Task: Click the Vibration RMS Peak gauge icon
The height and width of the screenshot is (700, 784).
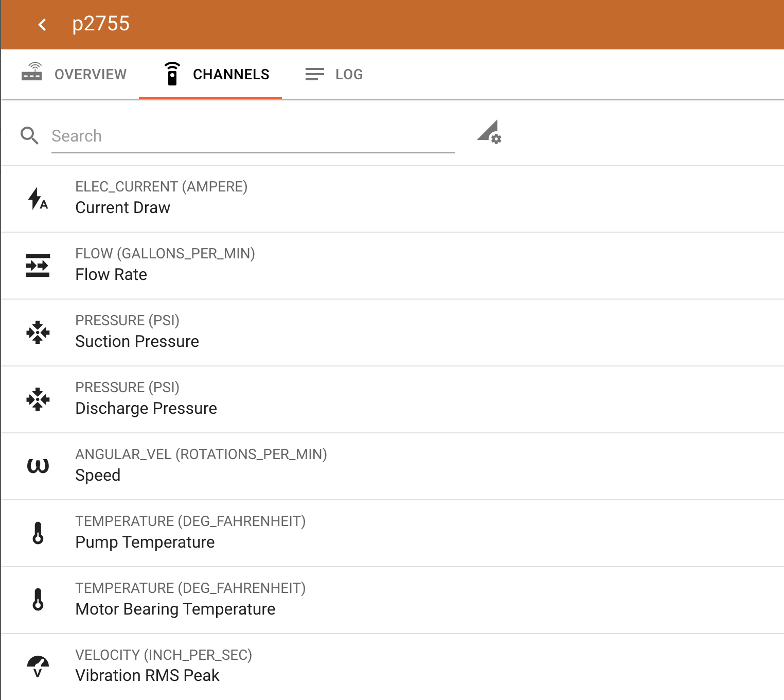Action: coord(38,667)
